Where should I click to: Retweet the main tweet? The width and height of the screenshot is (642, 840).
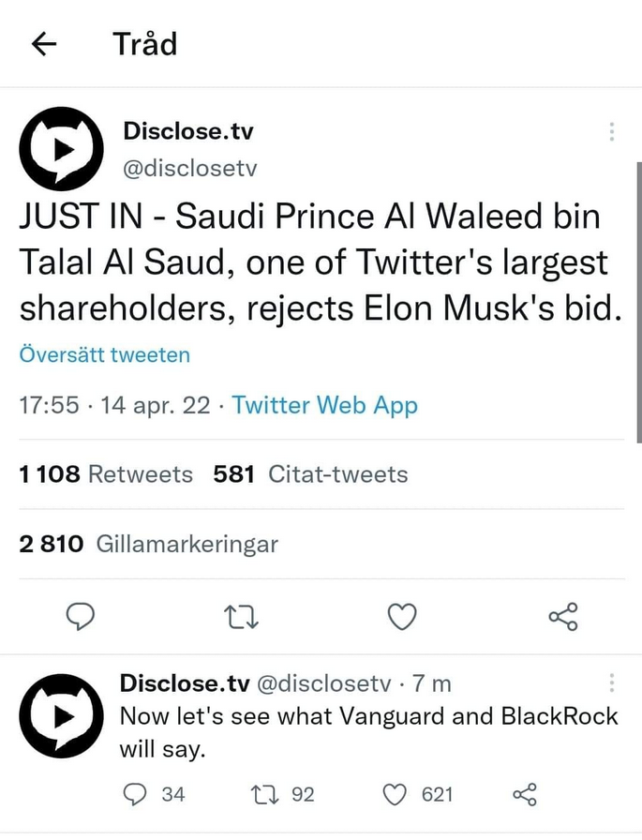click(x=242, y=616)
